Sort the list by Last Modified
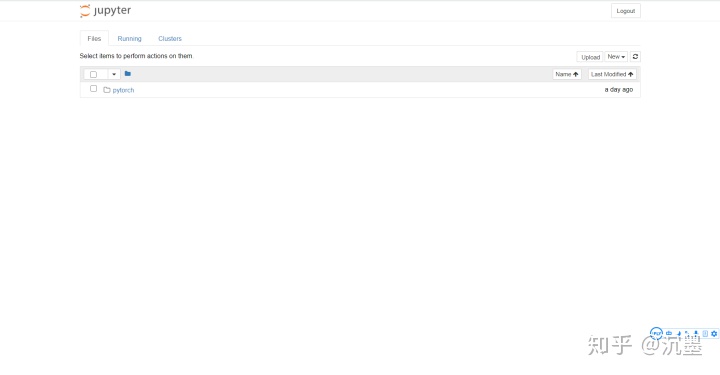 tap(612, 74)
